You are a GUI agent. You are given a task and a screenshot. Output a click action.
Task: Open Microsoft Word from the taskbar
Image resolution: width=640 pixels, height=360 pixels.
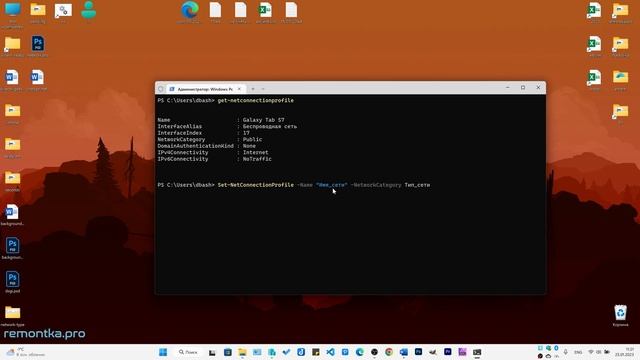pos(404,352)
